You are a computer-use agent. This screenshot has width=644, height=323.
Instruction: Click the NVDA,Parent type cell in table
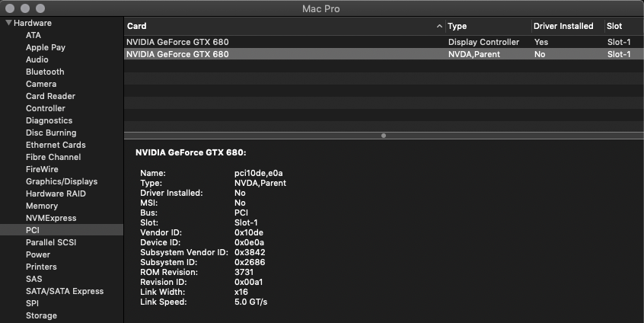[x=474, y=54]
